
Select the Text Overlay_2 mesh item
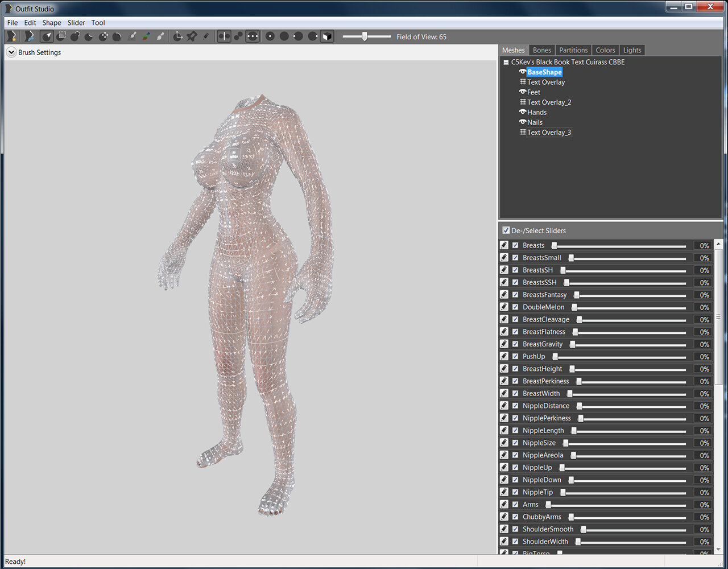tap(549, 102)
